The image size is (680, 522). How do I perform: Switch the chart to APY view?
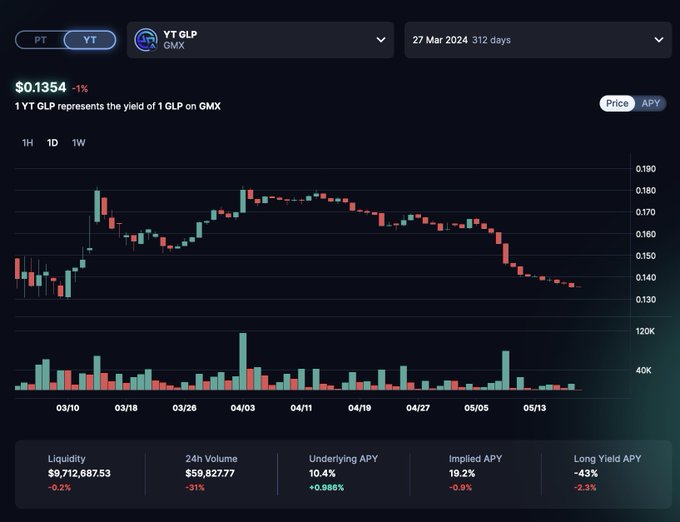pos(651,103)
